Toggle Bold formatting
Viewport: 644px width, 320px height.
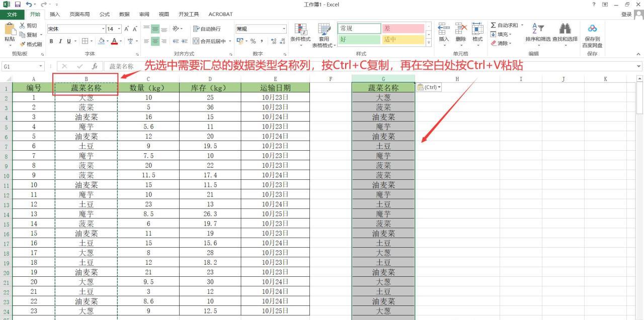(x=51, y=41)
